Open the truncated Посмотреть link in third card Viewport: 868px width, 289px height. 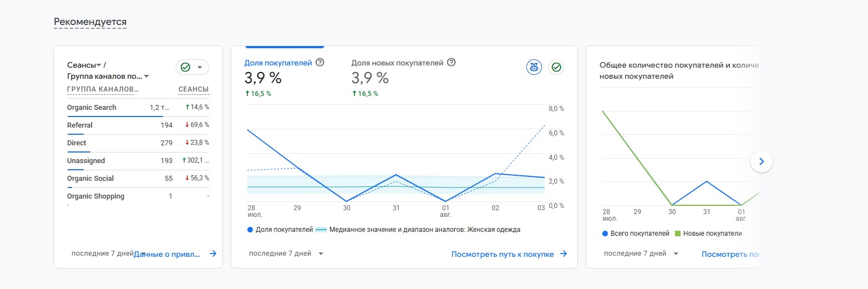click(x=730, y=254)
